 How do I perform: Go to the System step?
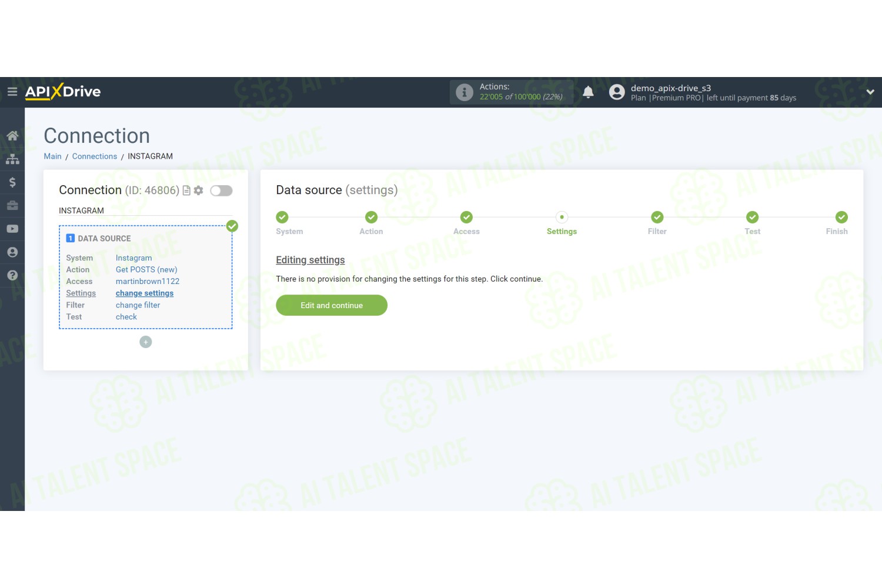pyautogui.click(x=283, y=218)
